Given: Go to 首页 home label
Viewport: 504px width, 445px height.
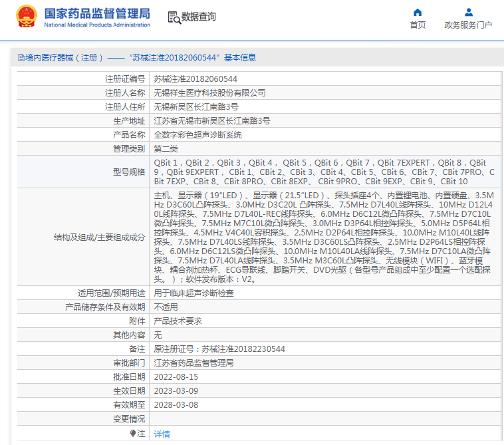Looking at the screenshot, I should [x=418, y=25].
